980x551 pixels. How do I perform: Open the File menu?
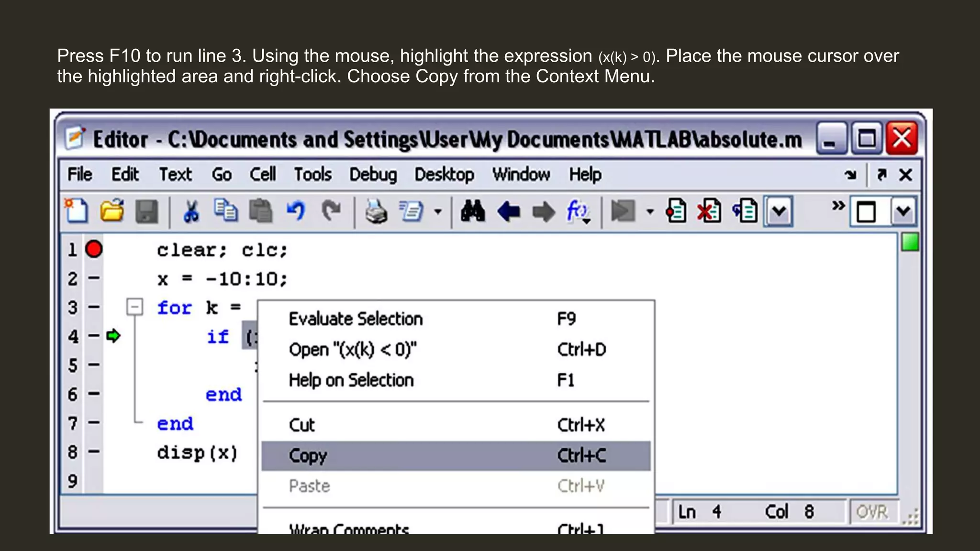pyautogui.click(x=79, y=175)
